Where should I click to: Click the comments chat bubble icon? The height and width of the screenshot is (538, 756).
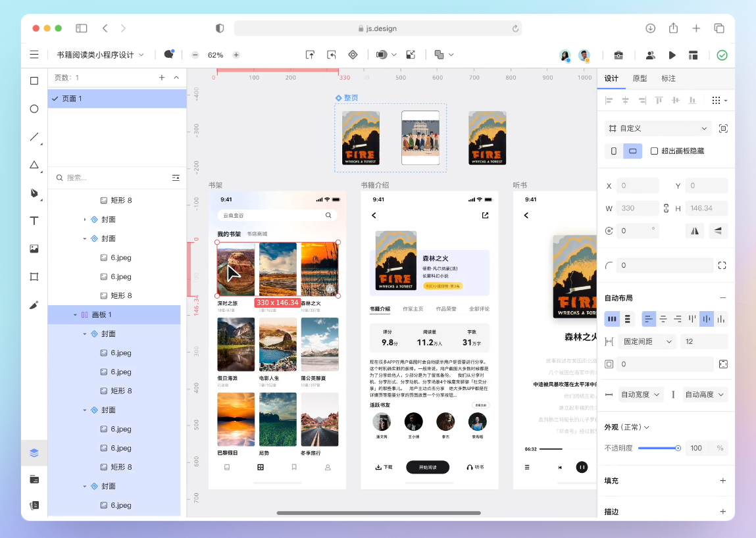(168, 55)
